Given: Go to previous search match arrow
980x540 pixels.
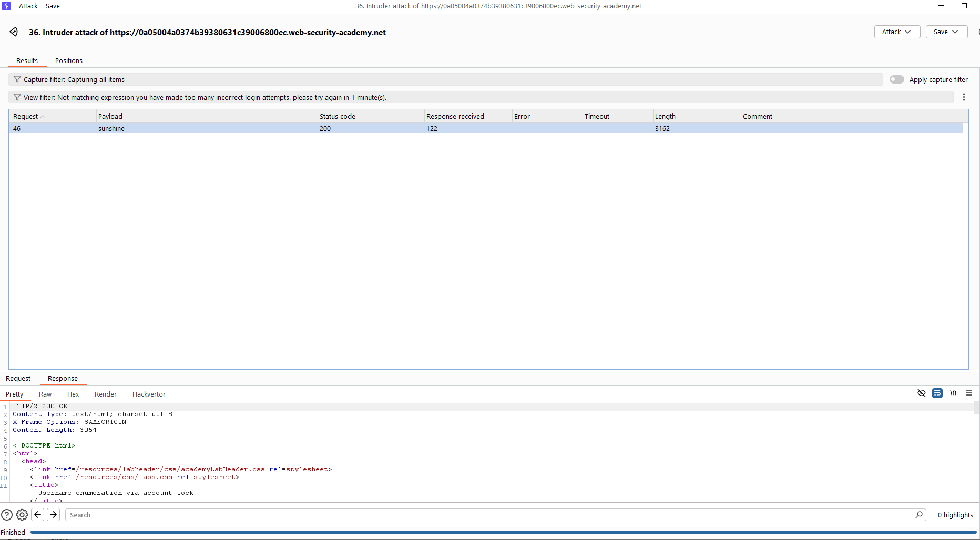Looking at the screenshot, I should point(38,515).
